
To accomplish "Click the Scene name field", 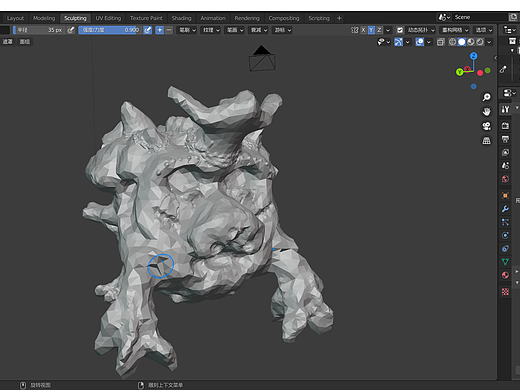I will (x=480, y=17).
